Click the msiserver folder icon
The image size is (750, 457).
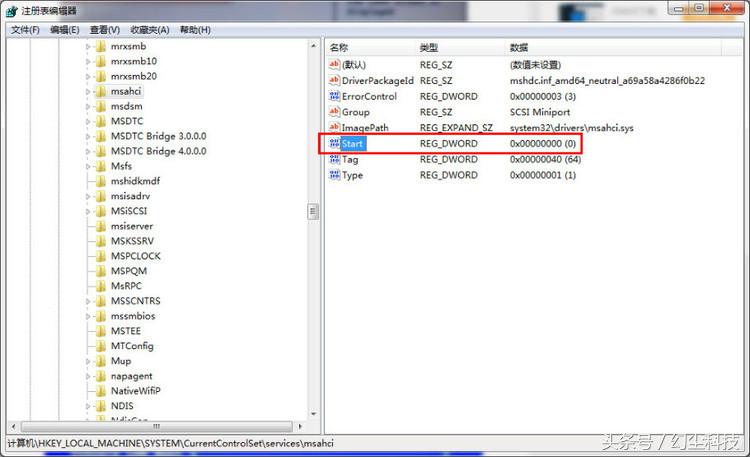tap(100, 226)
